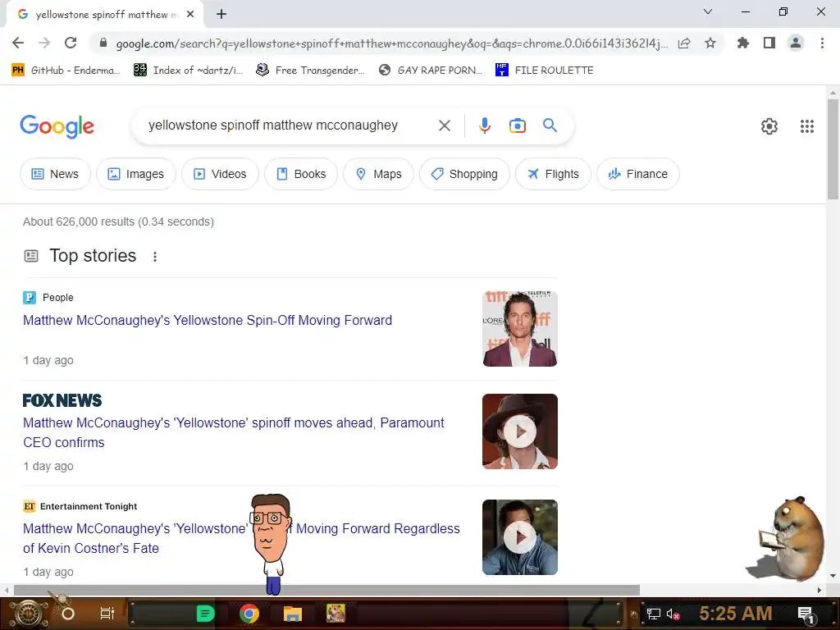The width and height of the screenshot is (840, 630).
Task: Click muted volume icon in tray
Action: (x=673, y=614)
